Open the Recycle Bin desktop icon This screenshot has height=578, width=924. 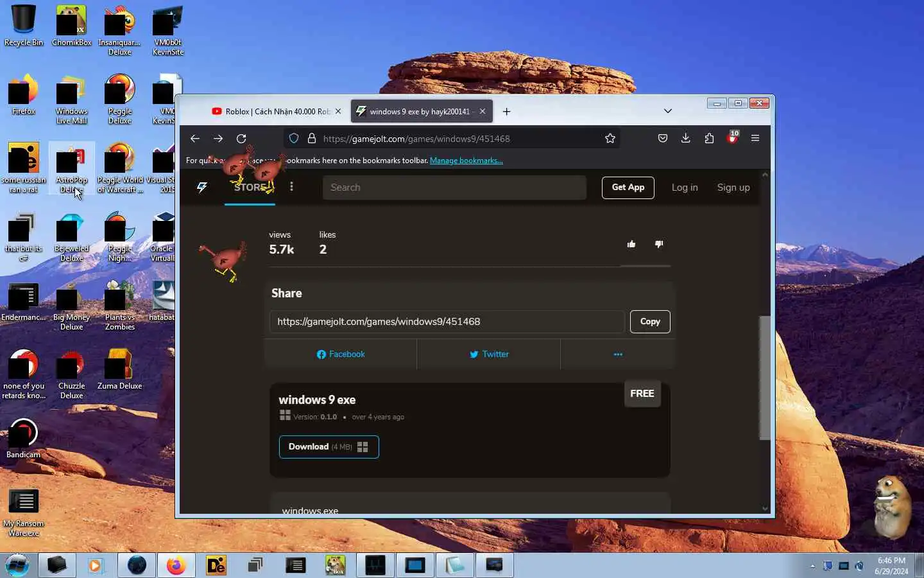[x=24, y=26]
